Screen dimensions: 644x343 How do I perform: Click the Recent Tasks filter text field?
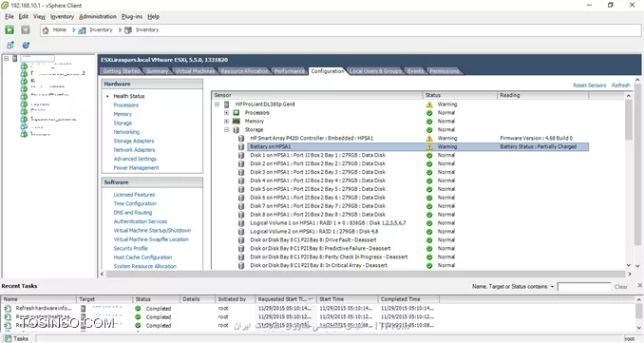coord(583,287)
